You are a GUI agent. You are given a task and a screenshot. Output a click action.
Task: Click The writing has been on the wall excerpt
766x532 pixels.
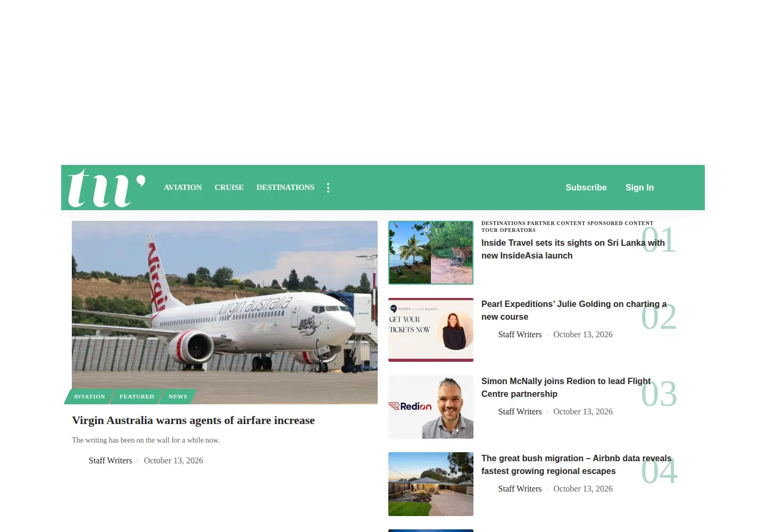[146, 440]
